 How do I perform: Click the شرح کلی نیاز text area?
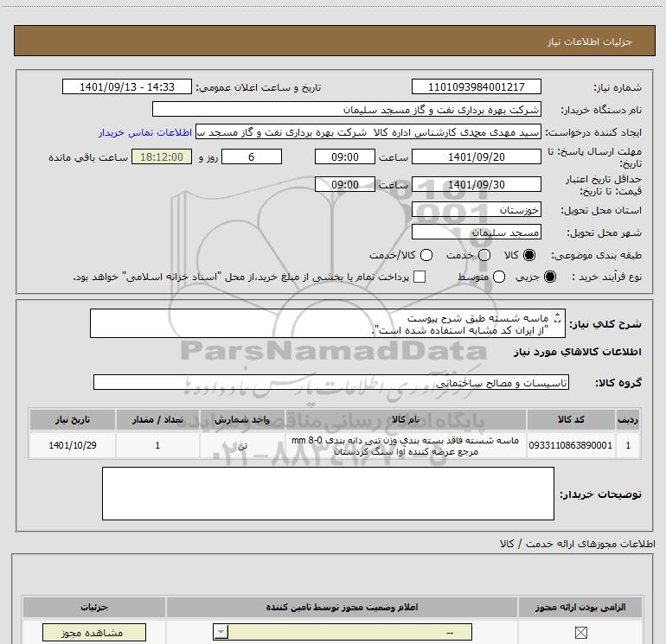pos(328,324)
